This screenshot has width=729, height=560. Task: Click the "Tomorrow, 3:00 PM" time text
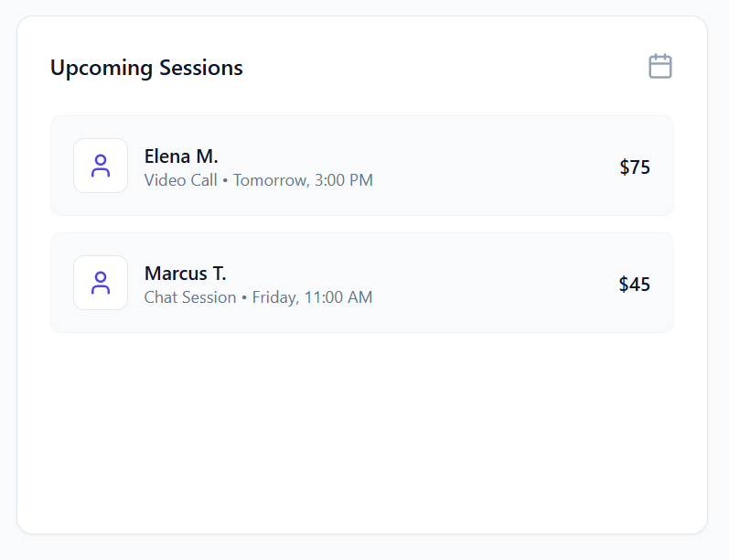[x=303, y=180]
